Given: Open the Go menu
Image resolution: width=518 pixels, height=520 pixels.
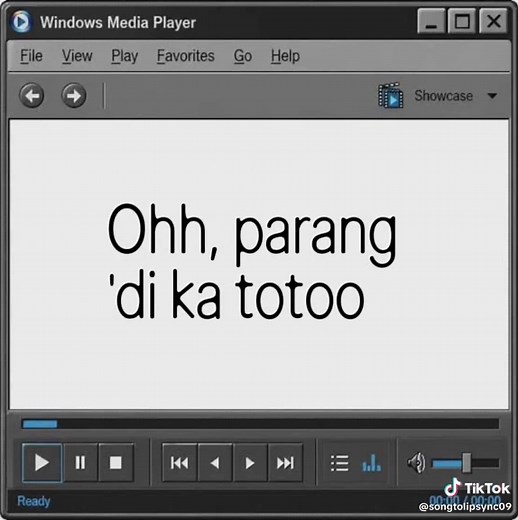Looking at the screenshot, I should pos(243,56).
